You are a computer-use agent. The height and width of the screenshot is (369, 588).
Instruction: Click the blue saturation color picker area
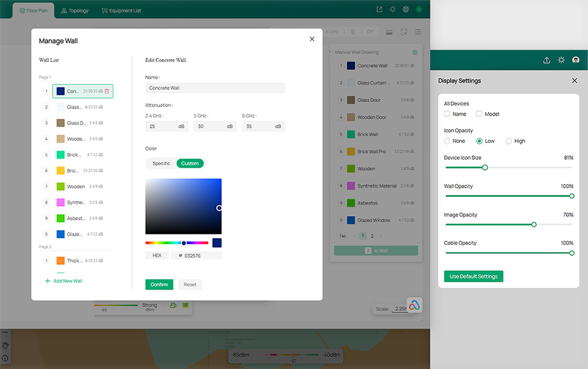[183, 206]
